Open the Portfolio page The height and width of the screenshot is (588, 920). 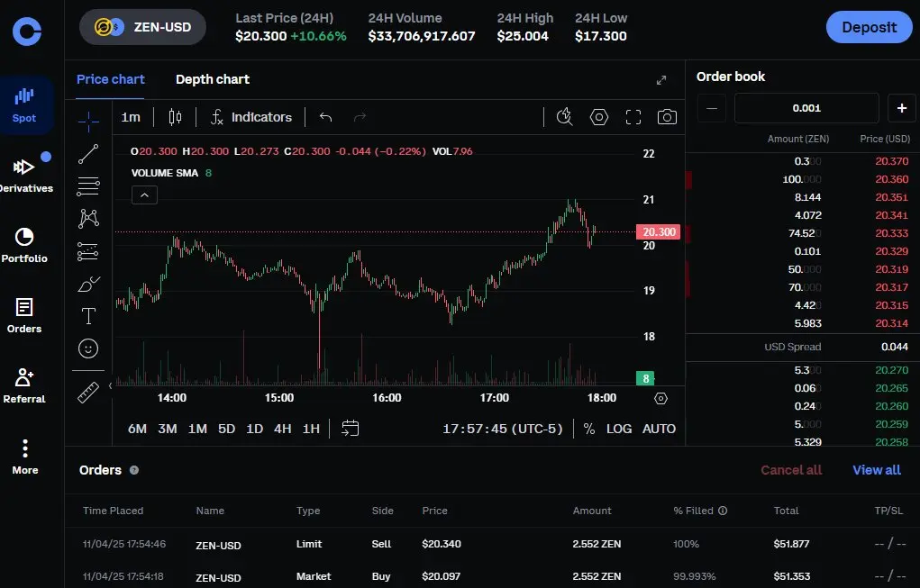[x=24, y=246]
